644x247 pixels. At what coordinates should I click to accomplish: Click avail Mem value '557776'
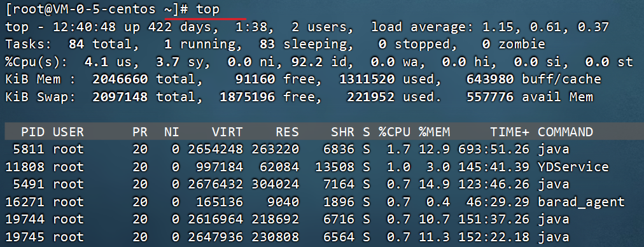490,97
